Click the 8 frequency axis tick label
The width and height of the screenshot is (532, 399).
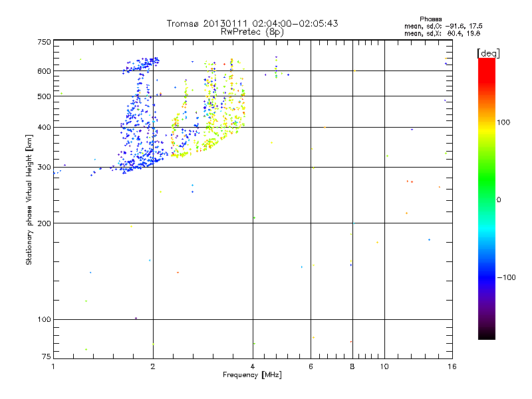coord(352,366)
